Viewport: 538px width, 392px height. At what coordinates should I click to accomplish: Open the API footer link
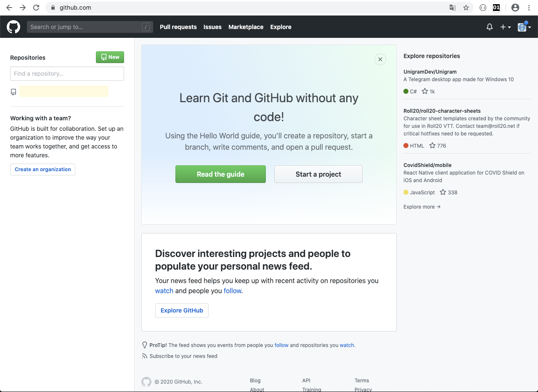[x=306, y=381]
